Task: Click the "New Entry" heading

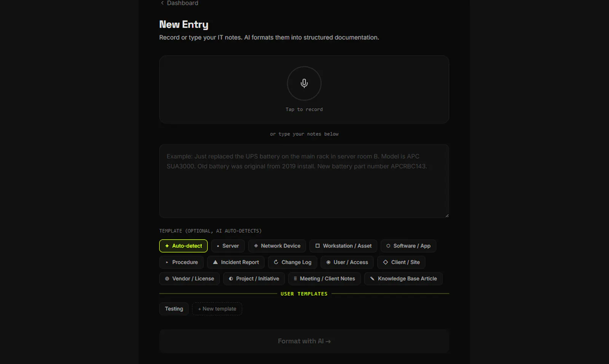Action: [183, 25]
